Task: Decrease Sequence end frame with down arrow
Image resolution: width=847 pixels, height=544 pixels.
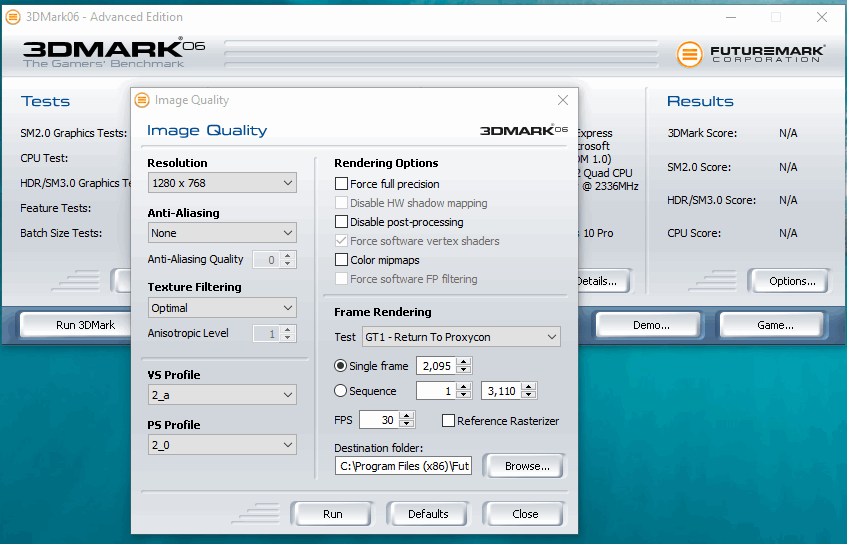Action: pos(529,395)
